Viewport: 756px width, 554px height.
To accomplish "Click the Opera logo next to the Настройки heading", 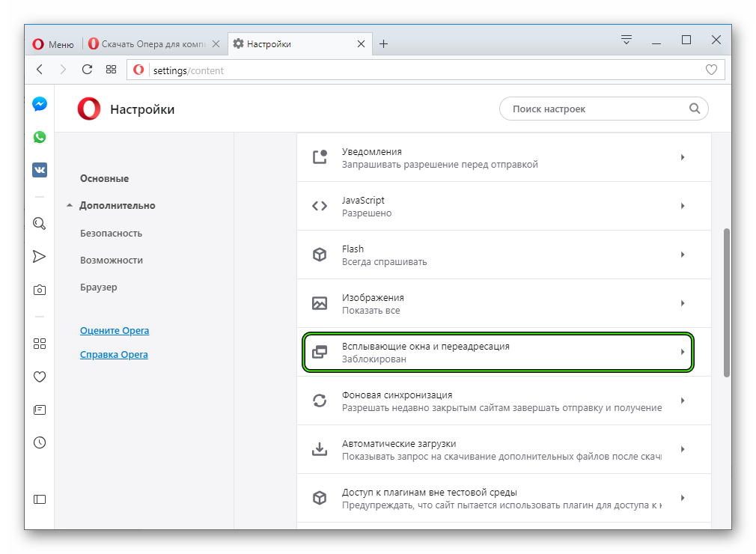I will (x=89, y=109).
